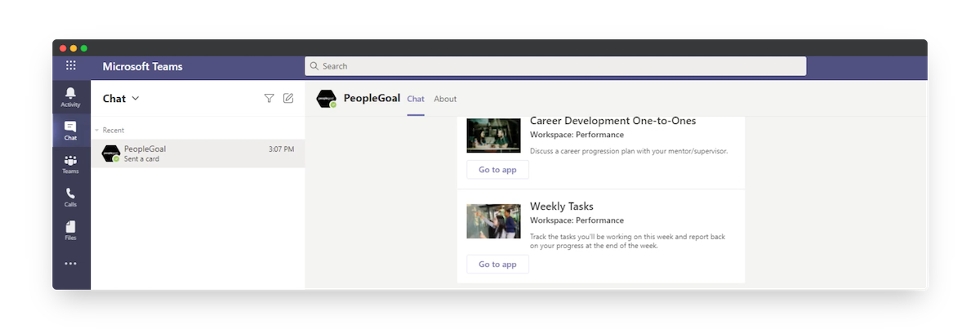Click 'Career Development One-to-Ones' card title
Screen dimensions: 980x329
coord(612,121)
